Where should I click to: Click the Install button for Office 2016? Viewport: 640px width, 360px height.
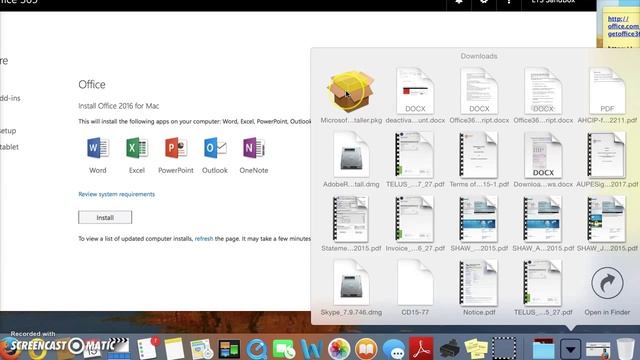[105, 218]
